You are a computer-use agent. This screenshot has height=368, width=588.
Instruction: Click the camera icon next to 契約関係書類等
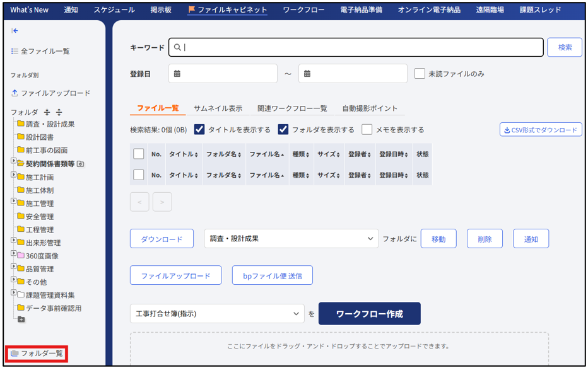(80, 164)
